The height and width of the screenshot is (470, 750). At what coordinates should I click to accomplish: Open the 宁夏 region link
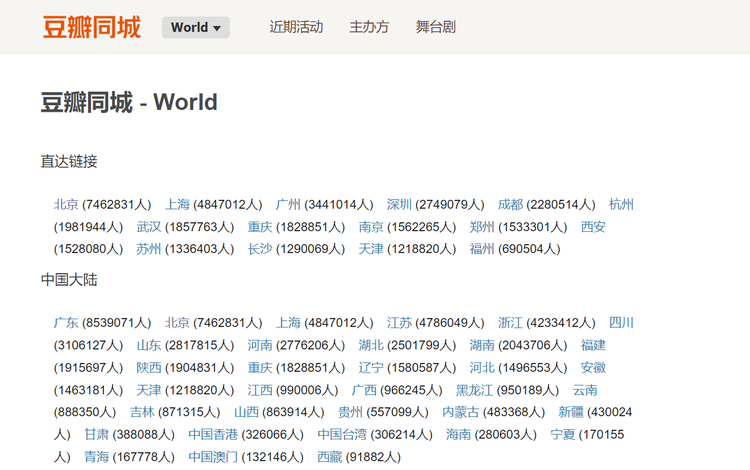[562, 435]
